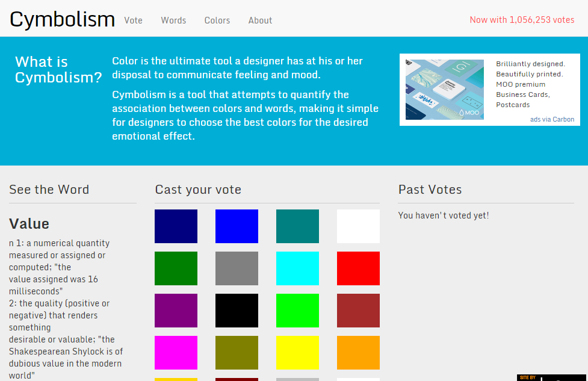This screenshot has width=588, height=381.
Task: Vote for the navy blue swatch
Action: click(176, 226)
